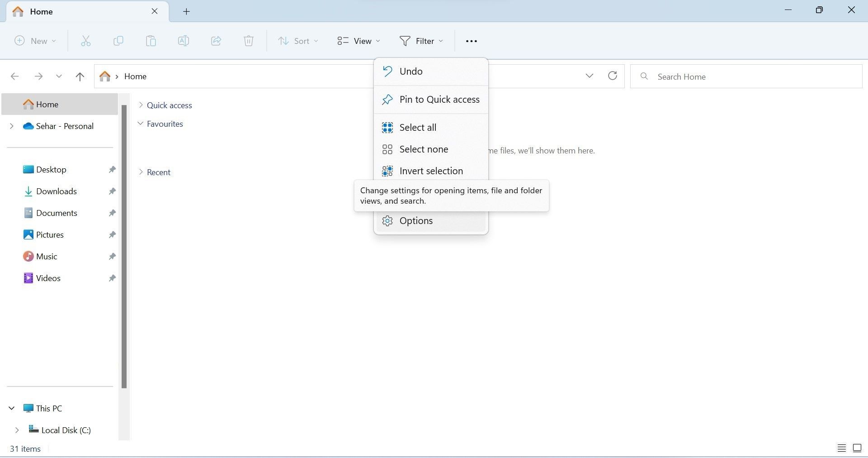Viewport: 868px width, 458px height.
Task: Click the pin icon beside Pictures
Action: [x=112, y=234]
